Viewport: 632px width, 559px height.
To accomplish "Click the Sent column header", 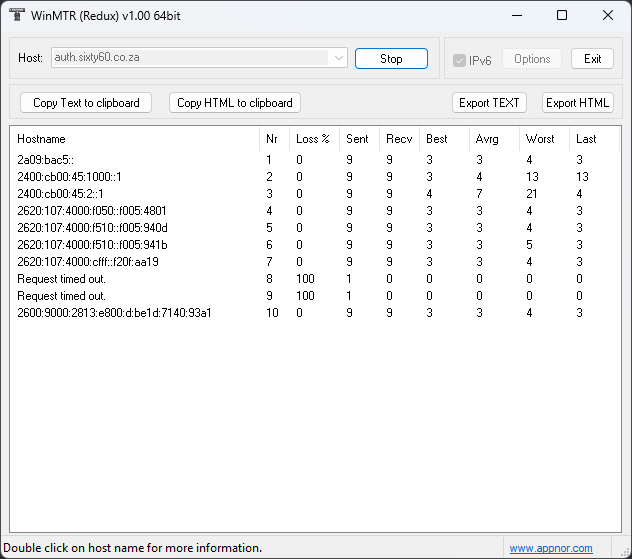I will click(360, 139).
